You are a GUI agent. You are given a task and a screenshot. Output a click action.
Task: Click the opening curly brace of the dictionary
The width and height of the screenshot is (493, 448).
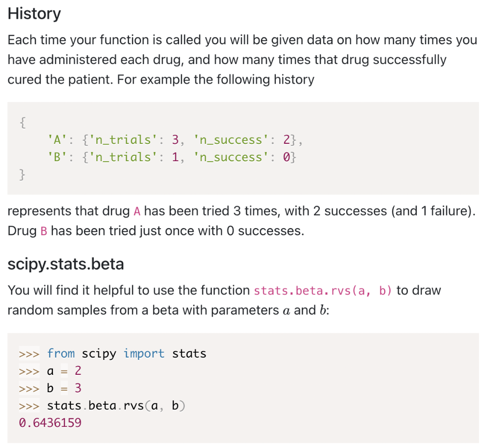[22, 123]
